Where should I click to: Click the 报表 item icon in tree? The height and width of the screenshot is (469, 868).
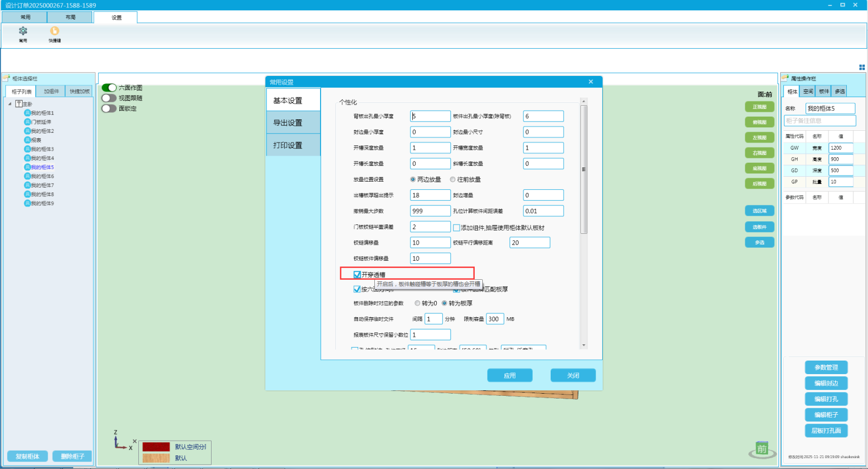coord(27,140)
